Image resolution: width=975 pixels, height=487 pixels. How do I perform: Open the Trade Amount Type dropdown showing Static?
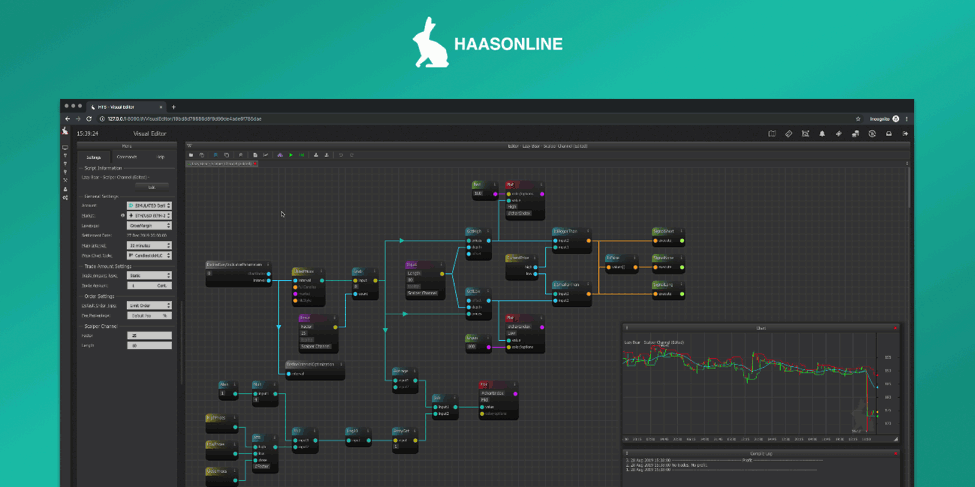(149, 275)
